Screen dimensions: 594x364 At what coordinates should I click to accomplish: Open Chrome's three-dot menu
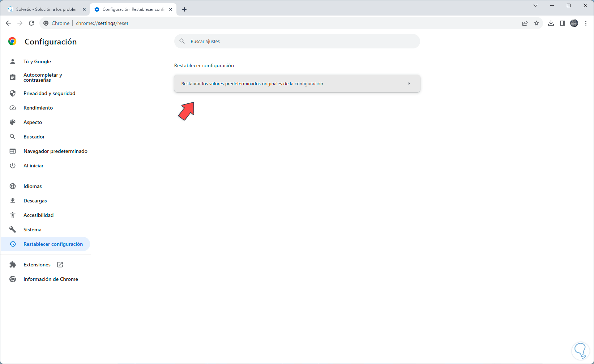(x=586, y=23)
